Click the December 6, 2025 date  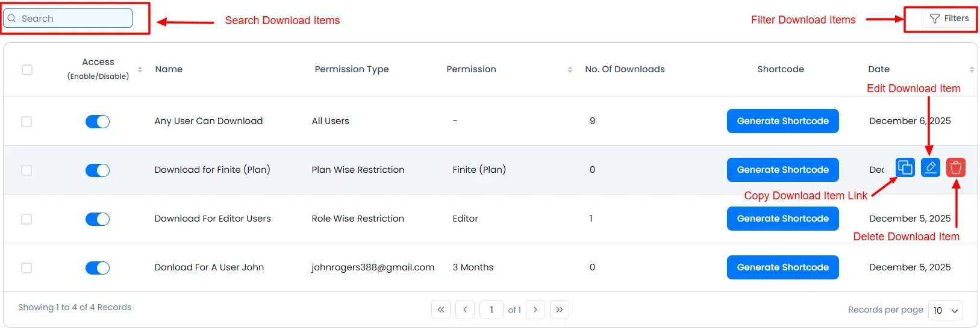(x=910, y=121)
